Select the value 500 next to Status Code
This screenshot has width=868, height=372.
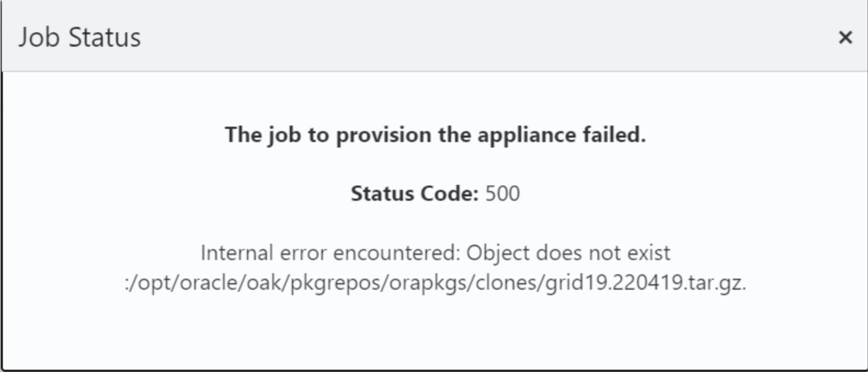point(502,193)
